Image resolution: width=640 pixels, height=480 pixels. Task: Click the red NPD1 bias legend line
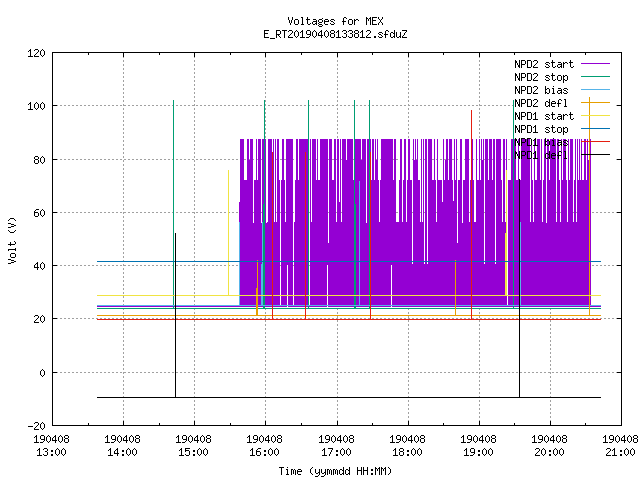(596, 142)
